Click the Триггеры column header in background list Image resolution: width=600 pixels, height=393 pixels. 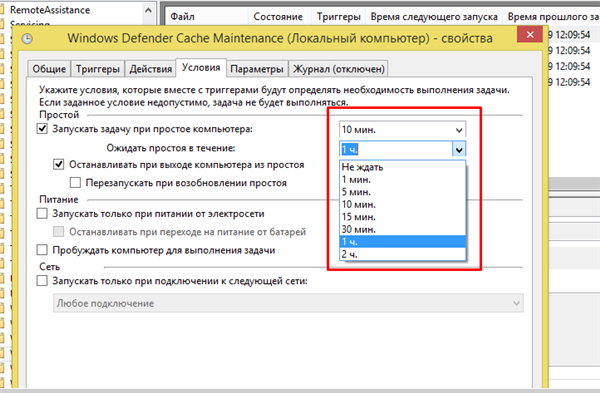tap(339, 16)
